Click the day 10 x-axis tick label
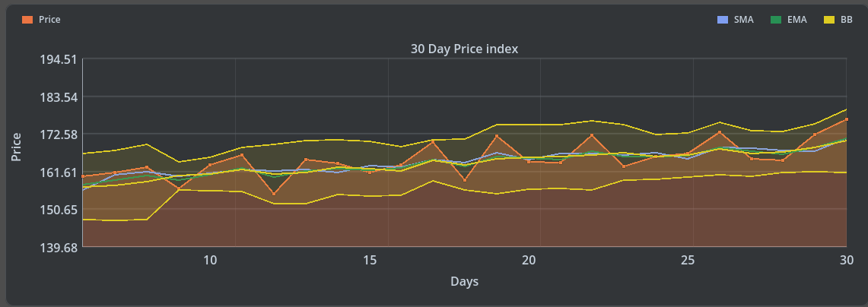868x307 pixels. (210, 261)
